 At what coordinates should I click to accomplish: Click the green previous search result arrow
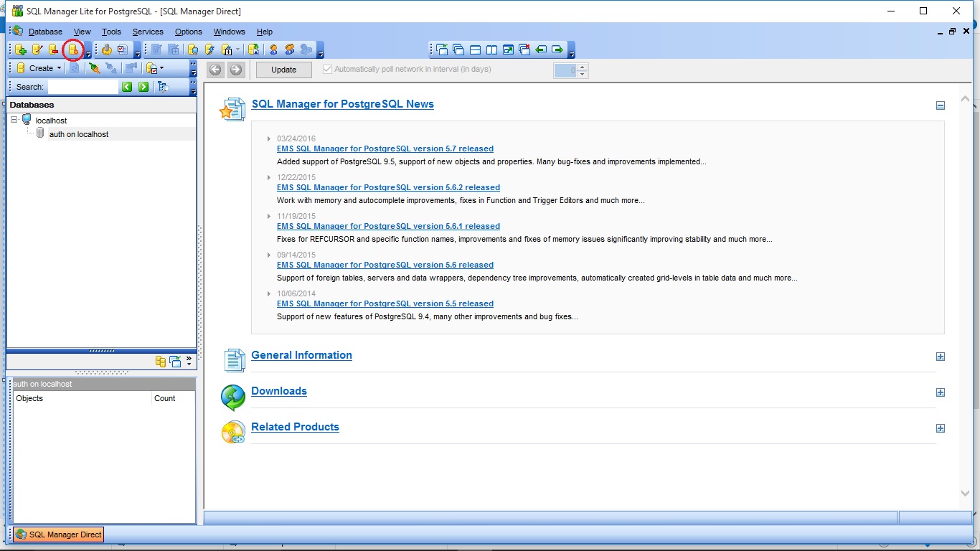pos(127,87)
